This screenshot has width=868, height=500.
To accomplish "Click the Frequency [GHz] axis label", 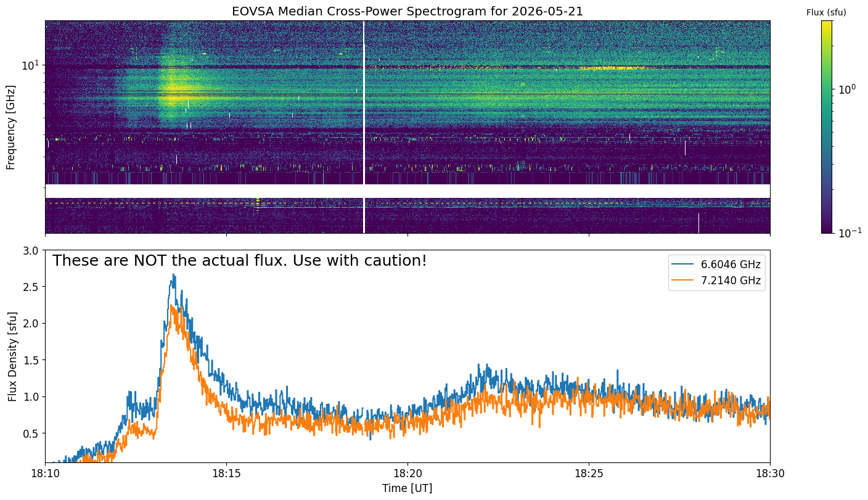I will point(10,128).
